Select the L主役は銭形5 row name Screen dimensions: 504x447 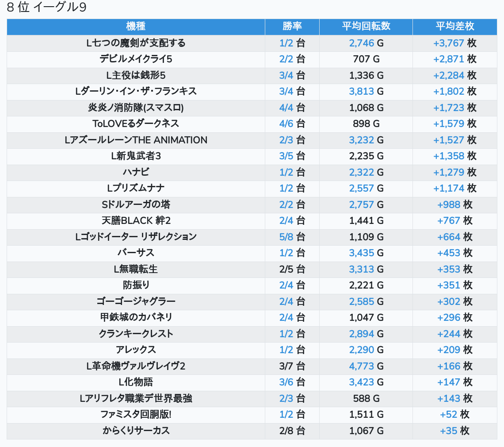point(136,75)
